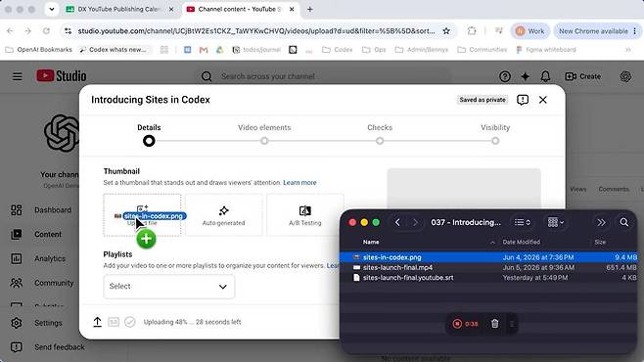Reload the page in Chrome
Screen dimensions: 644x362
click(46, 31)
